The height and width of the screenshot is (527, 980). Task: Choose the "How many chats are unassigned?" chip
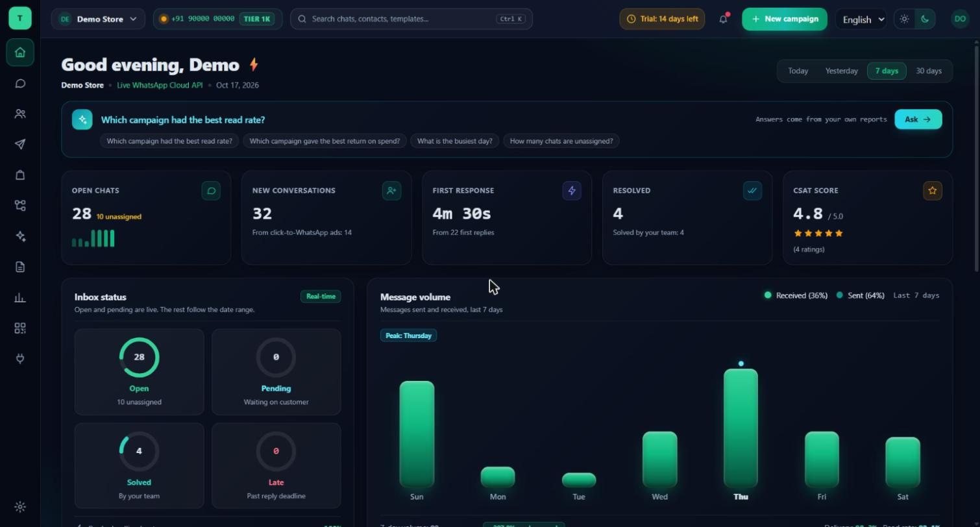[561, 141]
